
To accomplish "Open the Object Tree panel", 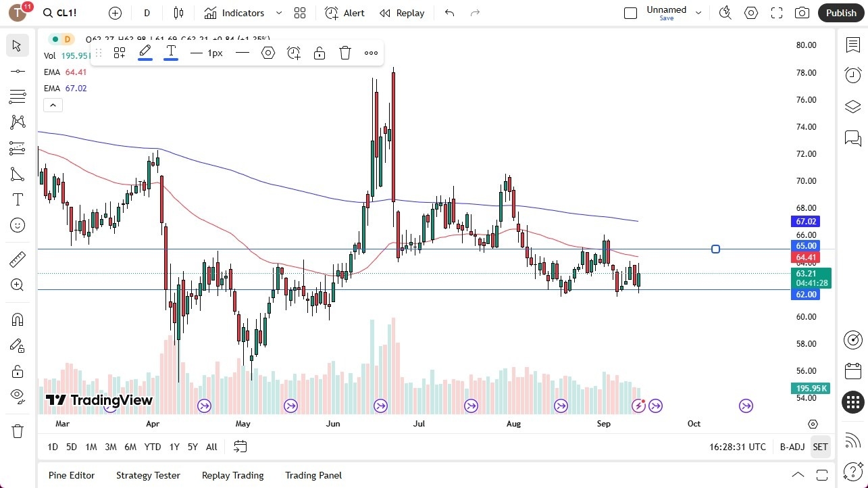I will coord(852,106).
